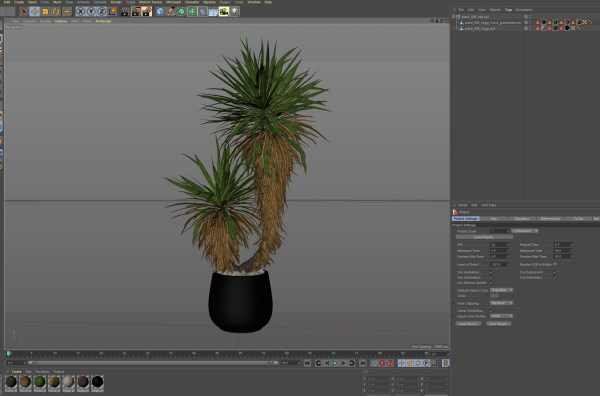Open the View Clipping dropdown
Image resolution: width=600 pixels, height=396 pixels.
coord(502,303)
